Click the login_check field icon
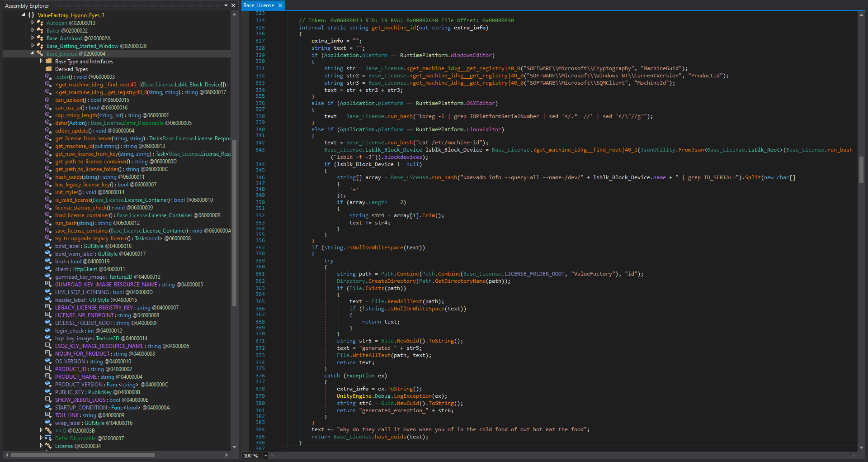This screenshot has width=868, height=462. (x=48, y=330)
